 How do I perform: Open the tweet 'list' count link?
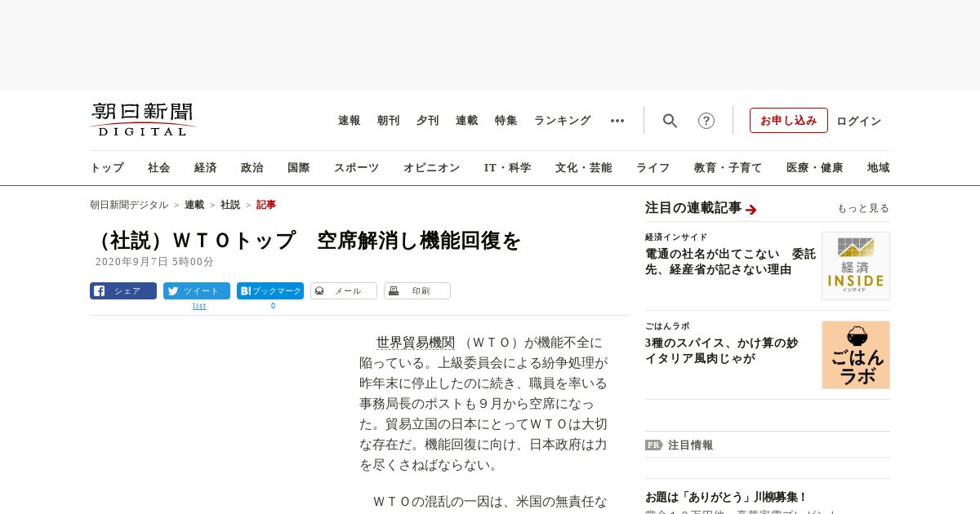pos(199,306)
